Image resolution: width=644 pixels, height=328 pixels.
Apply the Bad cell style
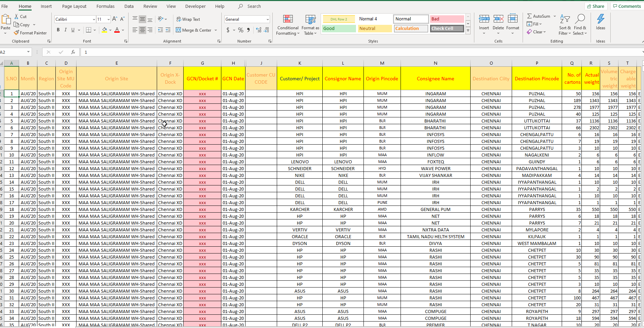(447, 19)
